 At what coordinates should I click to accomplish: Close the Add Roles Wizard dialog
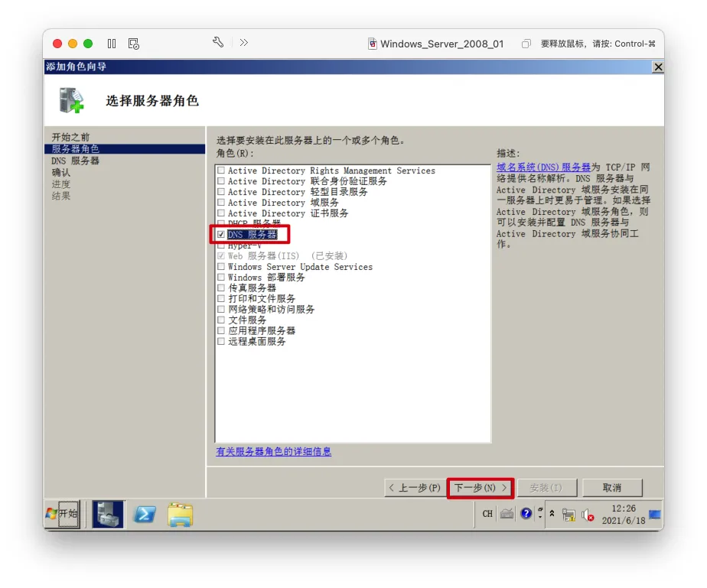tap(658, 67)
